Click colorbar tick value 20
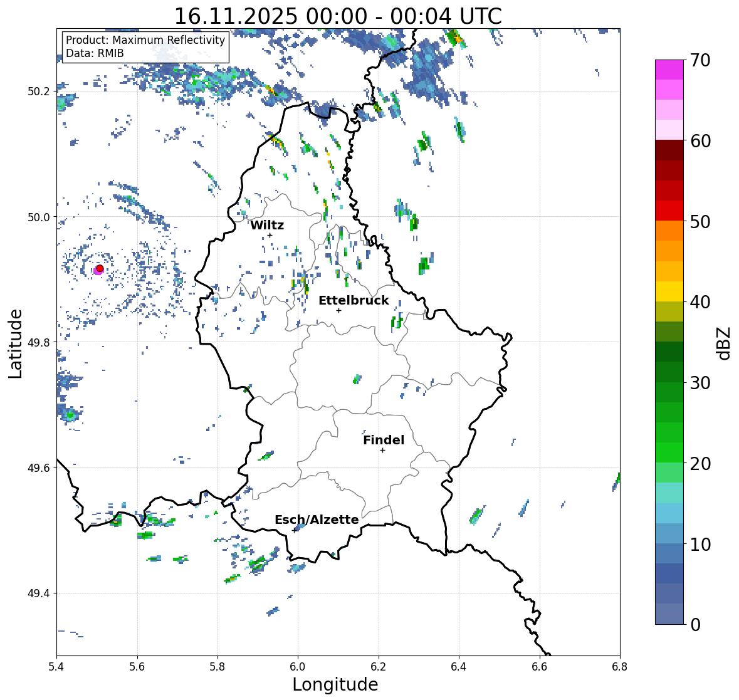 point(700,464)
